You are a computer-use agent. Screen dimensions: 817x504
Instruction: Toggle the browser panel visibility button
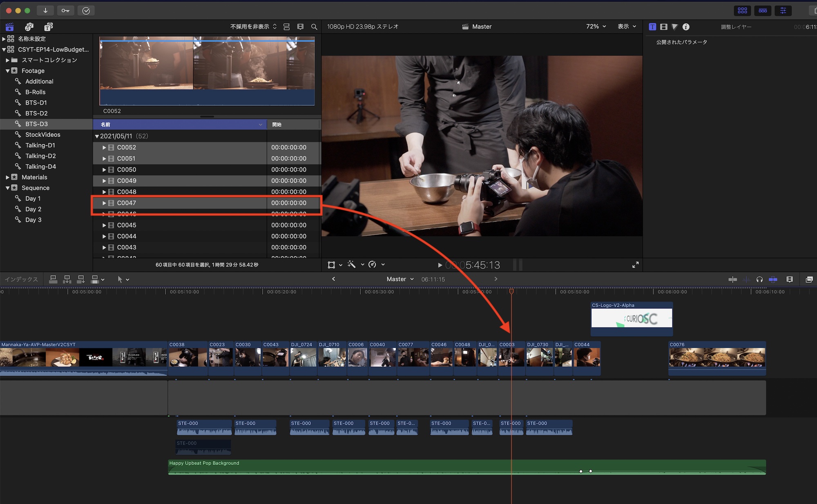tap(742, 11)
